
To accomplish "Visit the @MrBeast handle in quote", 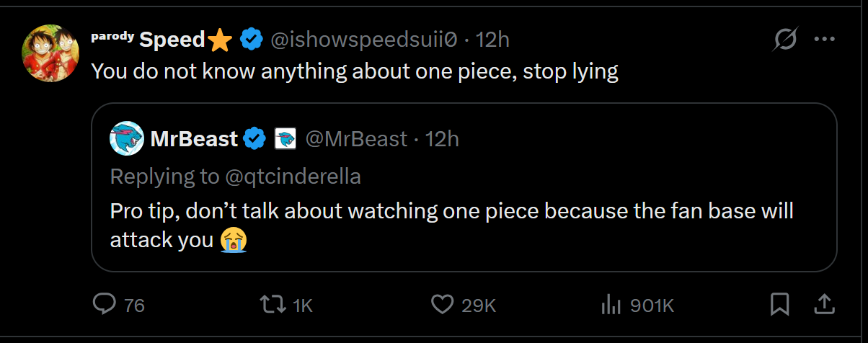I will pos(356,138).
